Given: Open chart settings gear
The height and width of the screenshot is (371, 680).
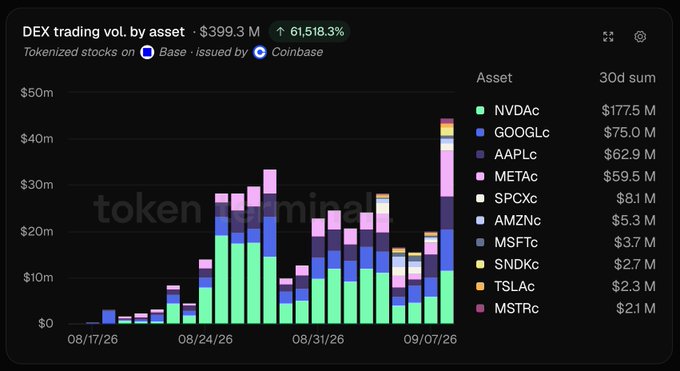Looking at the screenshot, I should [x=640, y=37].
